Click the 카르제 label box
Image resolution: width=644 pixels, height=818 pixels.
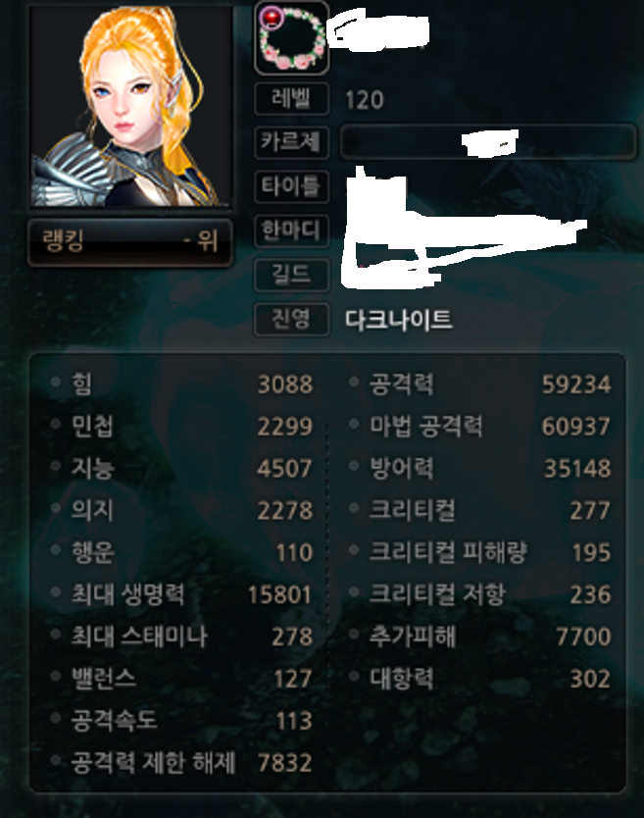pos(291,142)
